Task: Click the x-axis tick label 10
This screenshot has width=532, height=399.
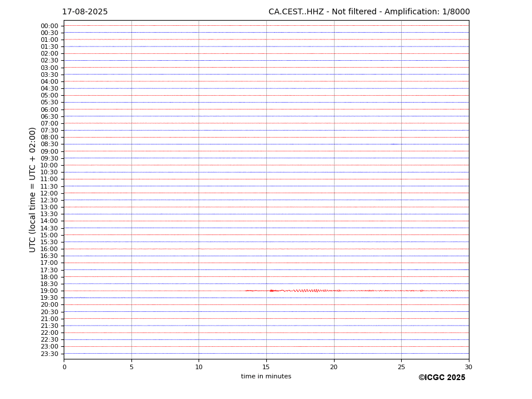Action: click(199, 367)
